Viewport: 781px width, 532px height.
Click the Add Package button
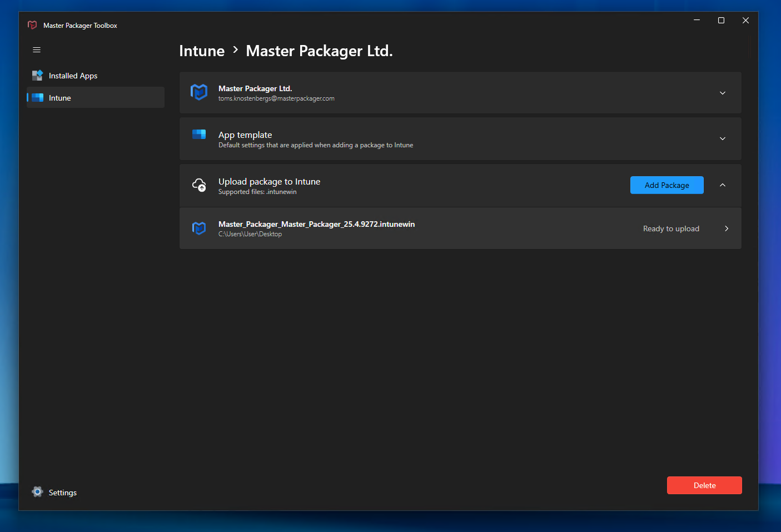click(667, 185)
